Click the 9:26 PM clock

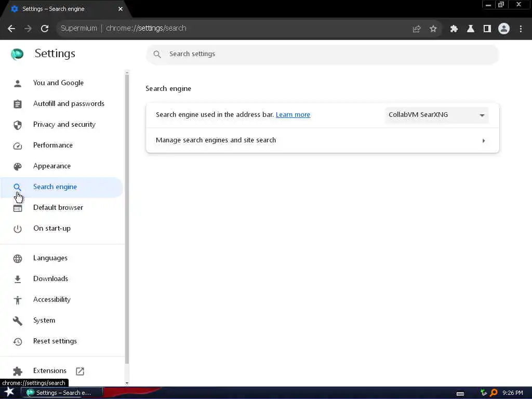pos(513,393)
